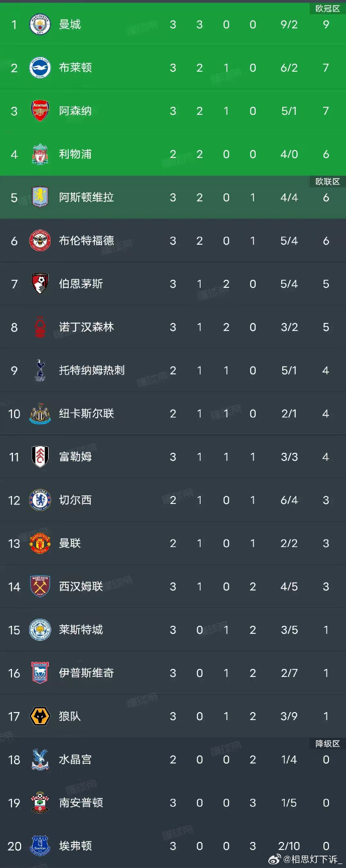Select the 诺丁汉森林 team name
This screenshot has width=346, height=868.
coord(87,327)
